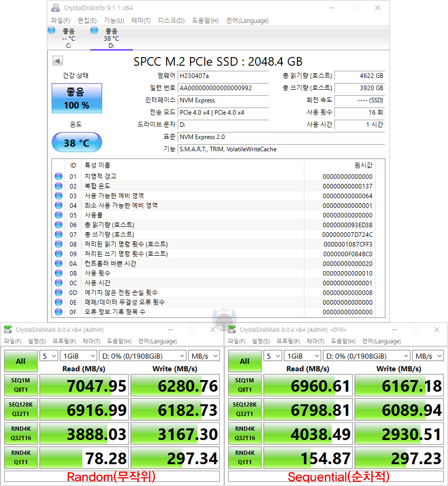This screenshot has height=486, width=448.
Task: Open 기능(U) menu in CrystalDiskInfo
Action: coord(114,20)
